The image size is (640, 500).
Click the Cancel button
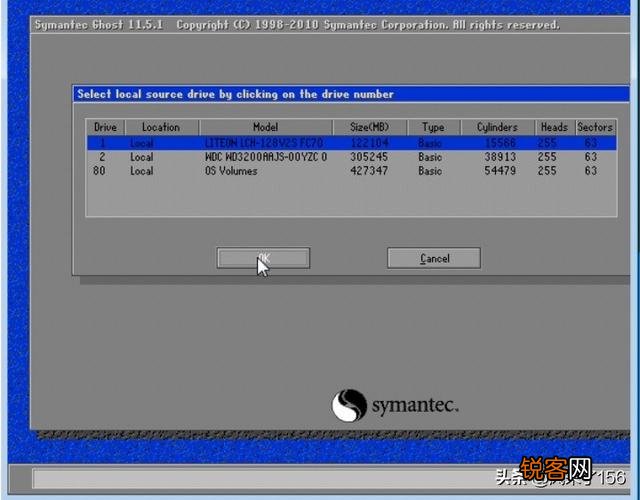pyautogui.click(x=434, y=258)
